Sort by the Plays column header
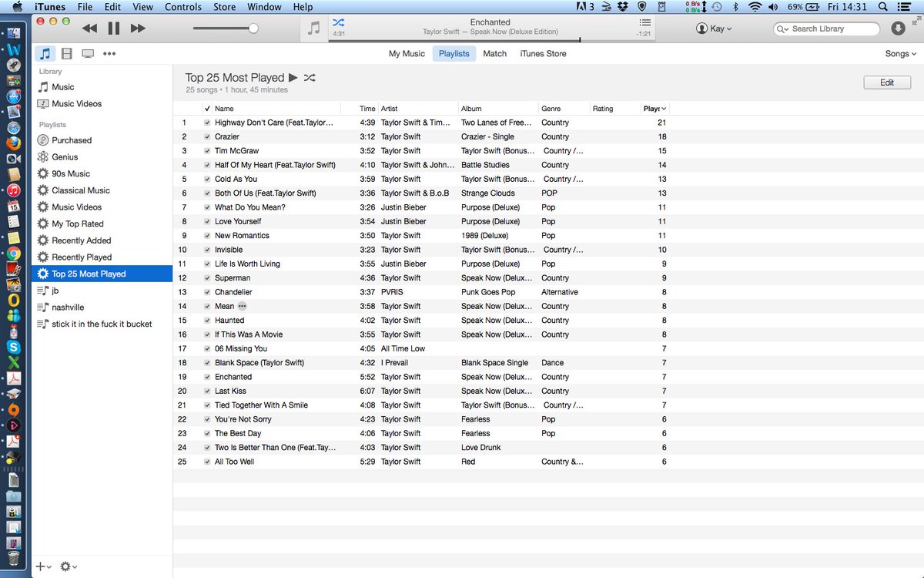This screenshot has width=924, height=578. coord(654,109)
